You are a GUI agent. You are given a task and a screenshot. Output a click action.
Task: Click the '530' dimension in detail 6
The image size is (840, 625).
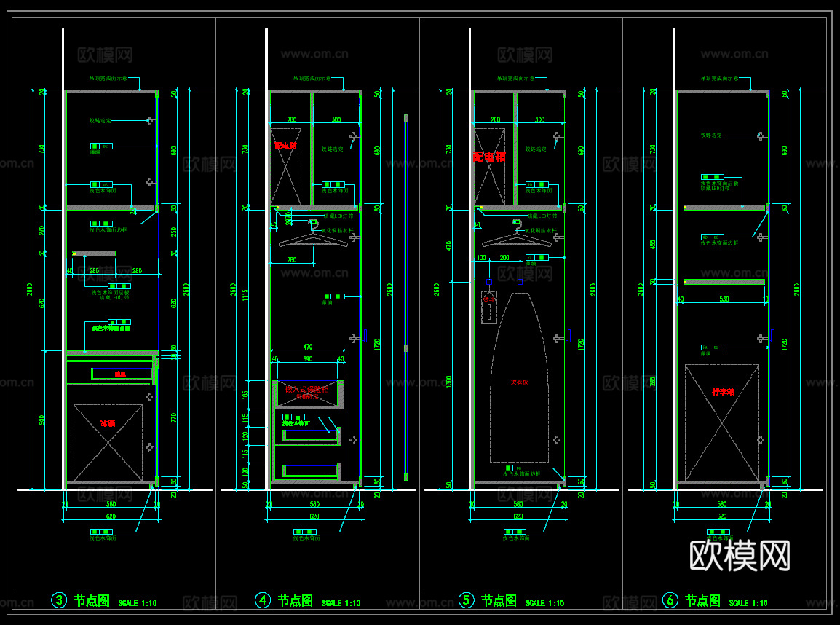click(724, 299)
